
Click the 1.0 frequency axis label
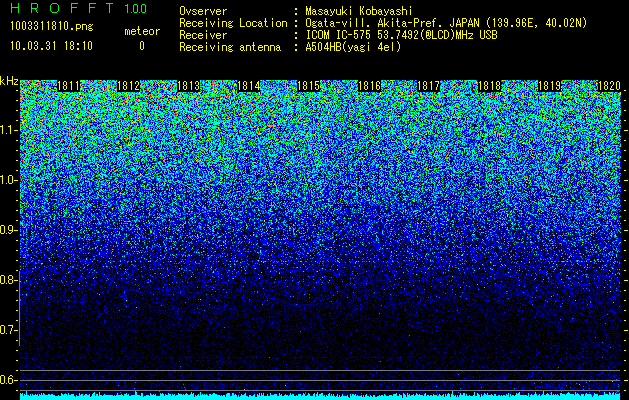click(x=8, y=181)
